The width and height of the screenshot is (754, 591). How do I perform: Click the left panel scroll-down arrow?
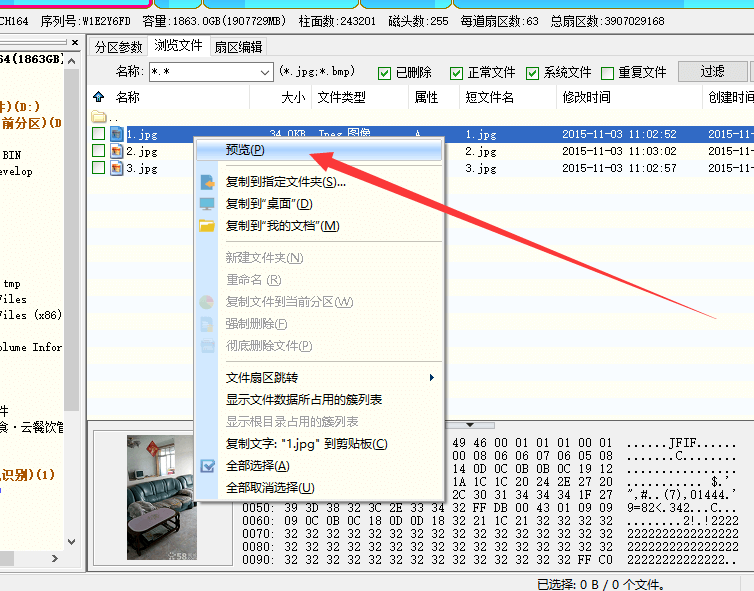point(72,541)
